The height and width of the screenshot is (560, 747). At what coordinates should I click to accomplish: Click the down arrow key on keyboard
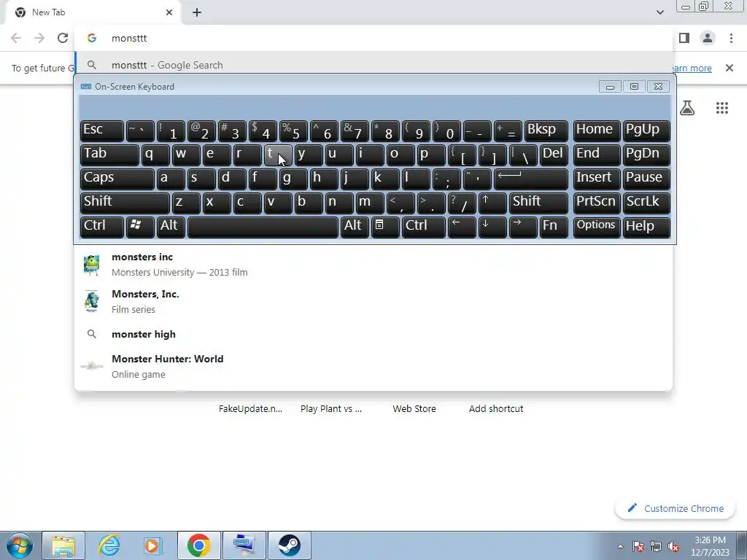[492, 227]
